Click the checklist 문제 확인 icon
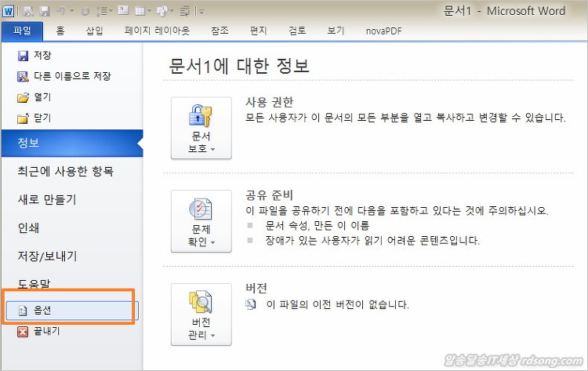Viewport: 588px width, 371px height. (201, 209)
